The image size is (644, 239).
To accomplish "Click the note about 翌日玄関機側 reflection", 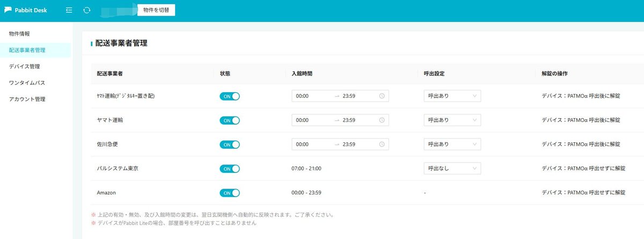I will point(213,215).
